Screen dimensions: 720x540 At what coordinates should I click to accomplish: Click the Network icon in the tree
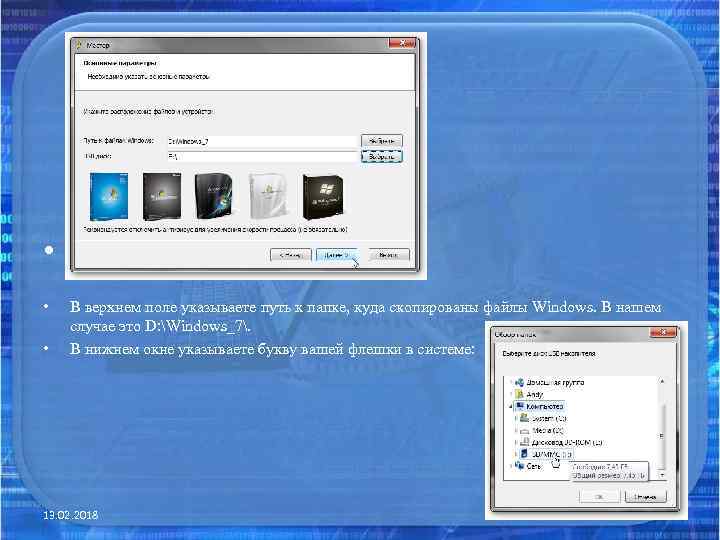pyautogui.click(x=519, y=466)
